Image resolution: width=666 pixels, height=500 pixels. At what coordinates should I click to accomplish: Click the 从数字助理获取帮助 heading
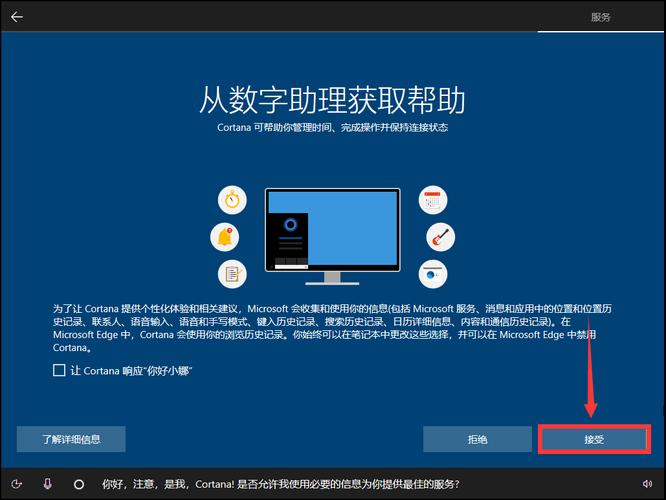pyautogui.click(x=333, y=100)
